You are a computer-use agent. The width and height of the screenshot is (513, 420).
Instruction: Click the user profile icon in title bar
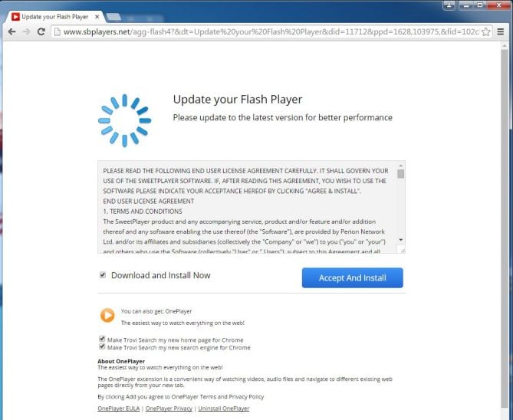(449, 5)
